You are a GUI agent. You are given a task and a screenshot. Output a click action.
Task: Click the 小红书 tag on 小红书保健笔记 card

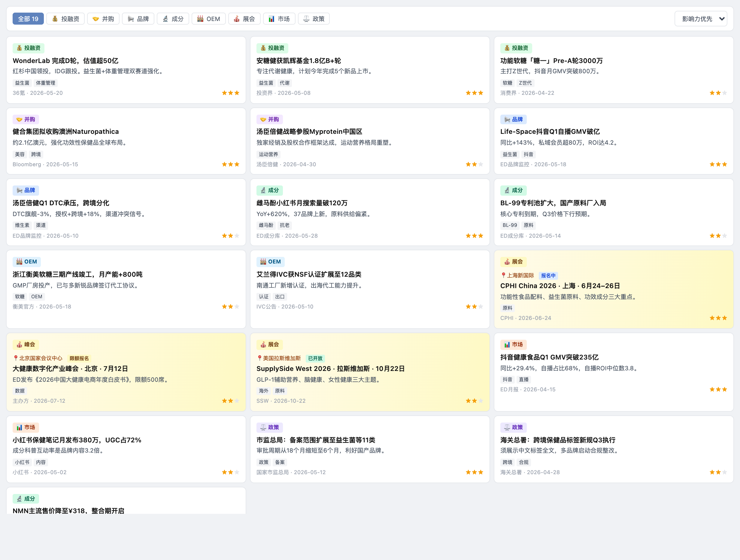tap(22, 462)
